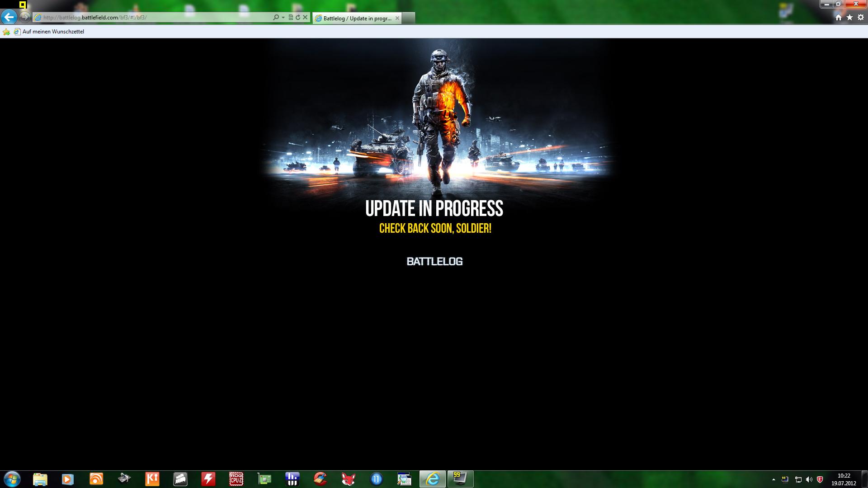868x488 pixels.
Task: Open the address bar autocomplete dropdown arrow
Action: (283, 17)
